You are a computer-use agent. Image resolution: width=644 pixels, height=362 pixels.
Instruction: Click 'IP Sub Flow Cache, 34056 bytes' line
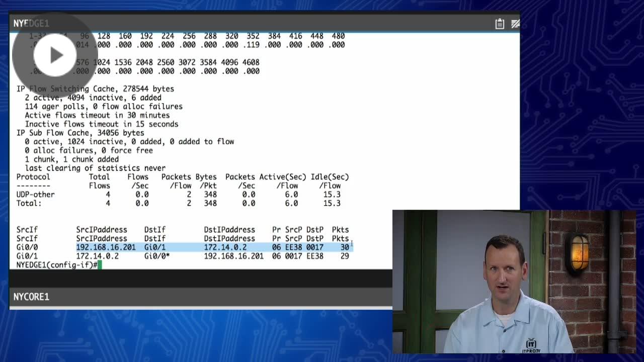[80, 133]
